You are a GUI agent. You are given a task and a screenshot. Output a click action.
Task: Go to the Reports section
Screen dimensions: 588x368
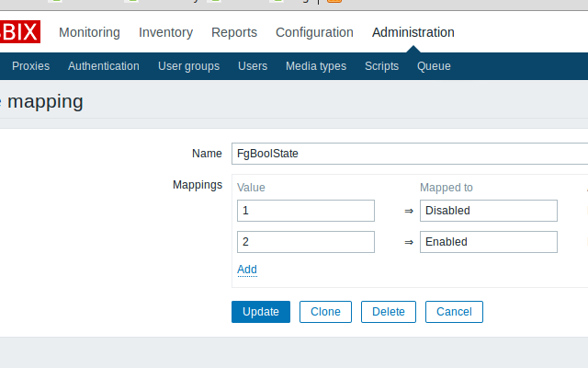(x=234, y=33)
